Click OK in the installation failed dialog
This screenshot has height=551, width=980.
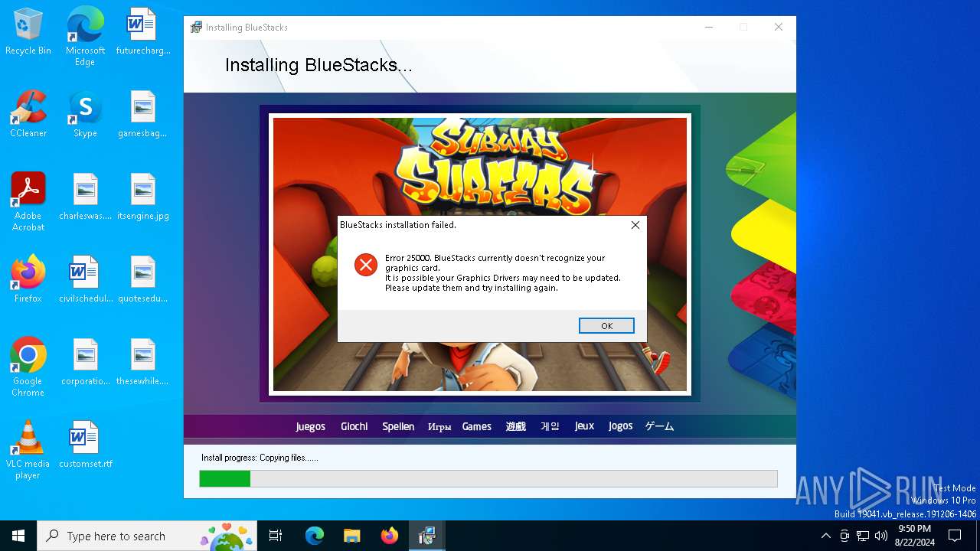pyautogui.click(x=606, y=326)
